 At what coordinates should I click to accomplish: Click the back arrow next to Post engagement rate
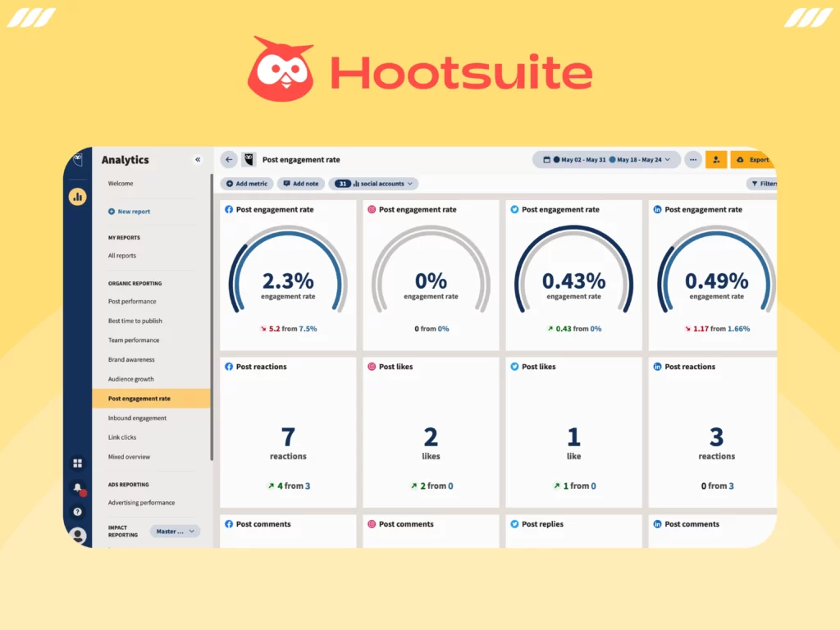(x=229, y=159)
